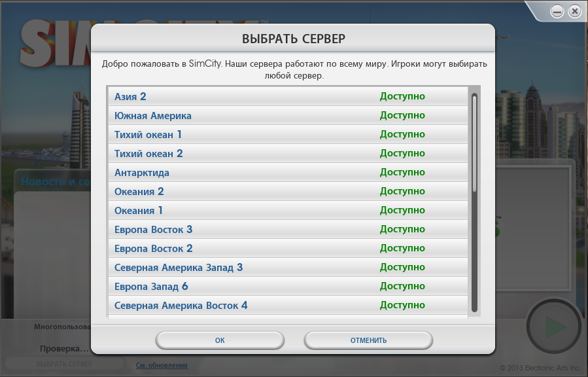Click the green play button in the launcher
This screenshot has width=588, height=377.
(x=554, y=327)
